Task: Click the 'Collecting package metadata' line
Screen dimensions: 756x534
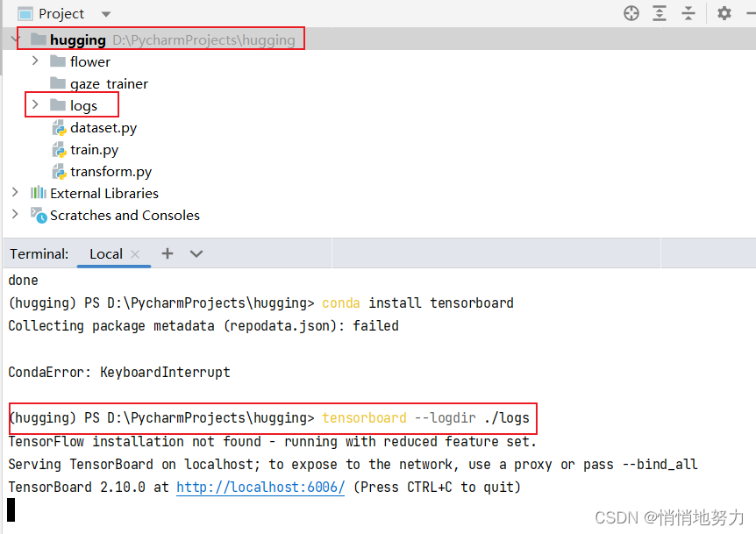Action: coord(203,326)
